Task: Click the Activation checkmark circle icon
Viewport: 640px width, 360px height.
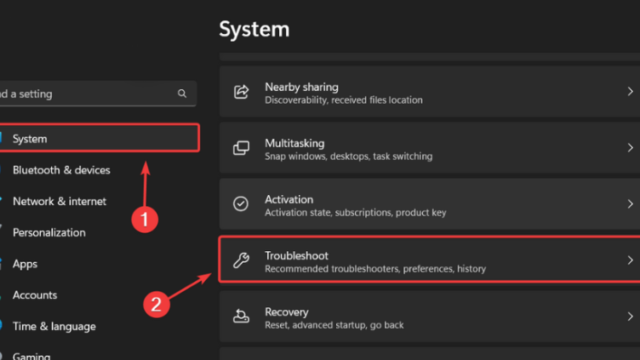Action: pyautogui.click(x=241, y=204)
